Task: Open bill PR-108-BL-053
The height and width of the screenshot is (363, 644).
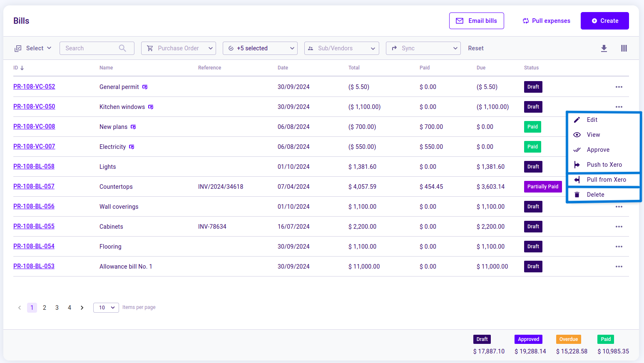Action: (34, 266)
